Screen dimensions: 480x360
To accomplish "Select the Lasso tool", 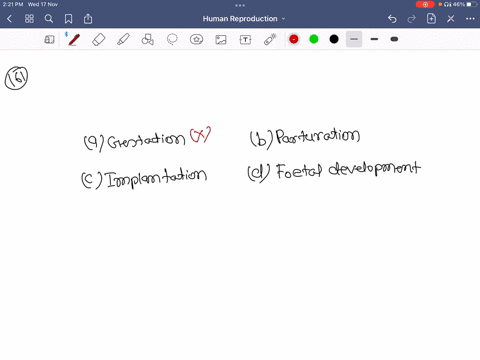I will pyautogui.click(x=172, y=40).
